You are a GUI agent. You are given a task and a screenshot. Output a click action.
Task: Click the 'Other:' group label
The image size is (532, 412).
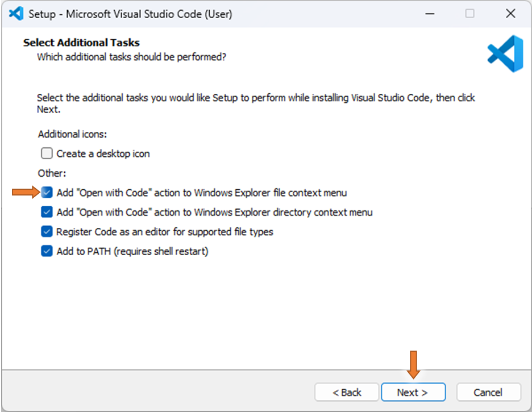tap(52, 173)
